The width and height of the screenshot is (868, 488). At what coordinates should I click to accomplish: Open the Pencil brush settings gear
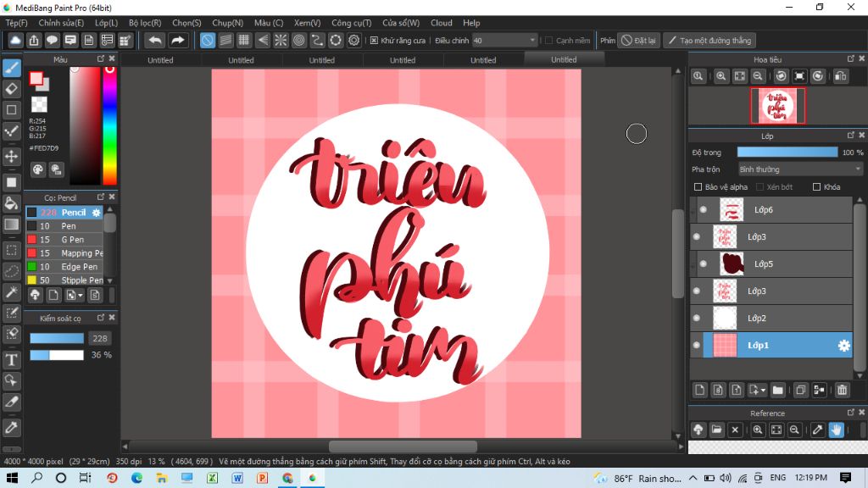(97, 213)
